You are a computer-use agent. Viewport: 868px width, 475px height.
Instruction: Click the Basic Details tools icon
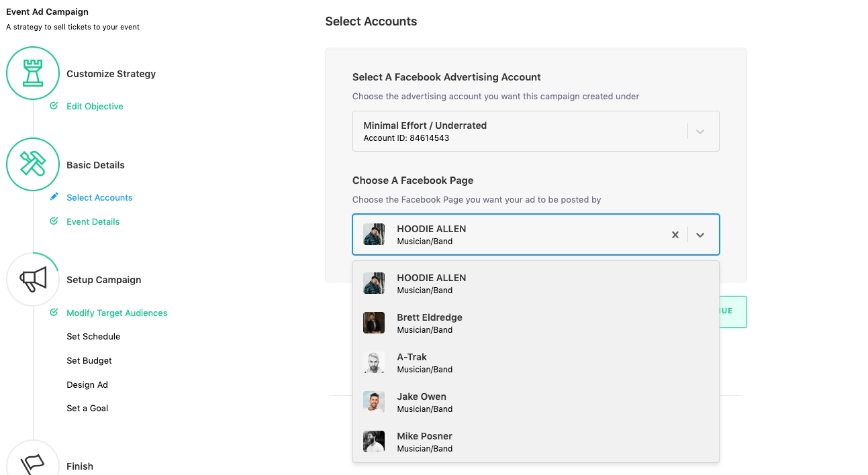pos(33,164)
